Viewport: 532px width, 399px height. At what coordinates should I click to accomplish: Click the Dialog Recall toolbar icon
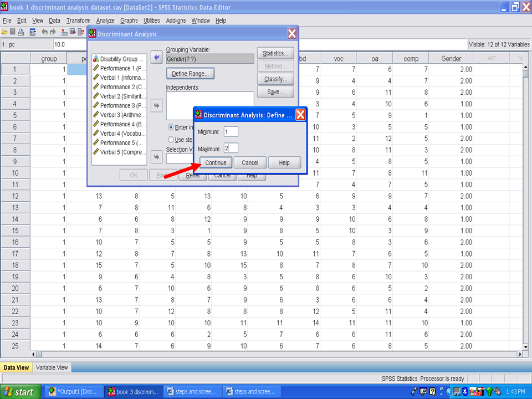pyautogui.click(x=33, y=32)
